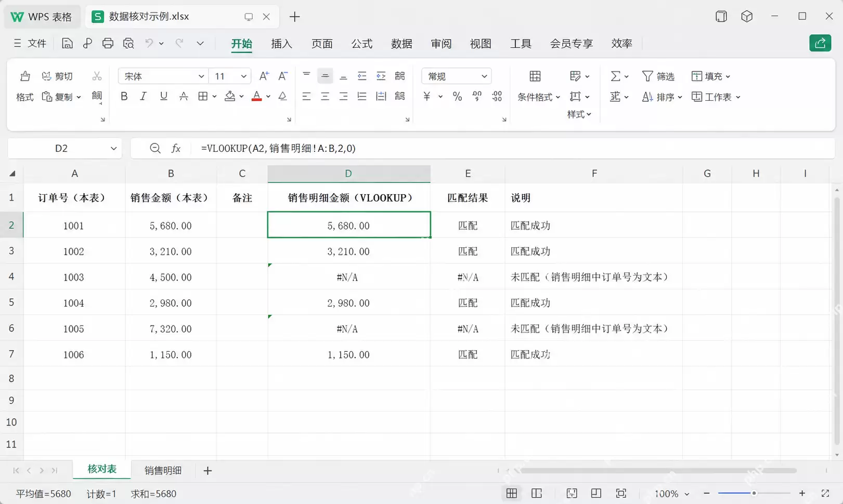
Task: Click the Decrease Indent icon
Action: pyautogui.click(x=362, y=76)
